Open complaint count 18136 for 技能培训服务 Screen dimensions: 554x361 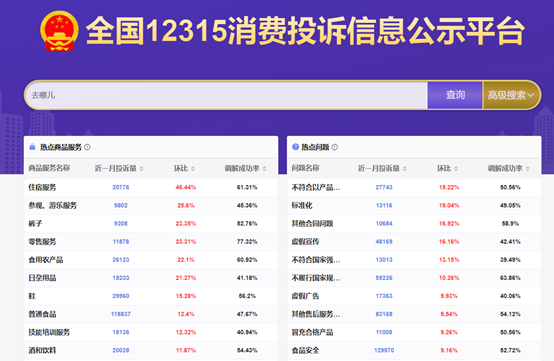coord(121,332)
